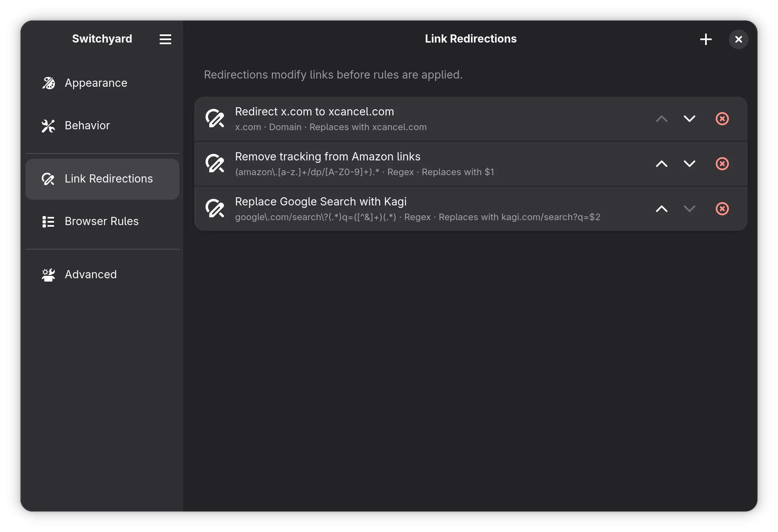Click the 'Redirections modify links' description text
Image resolution: width=778 pixels, height=532 pixels.
point(333,75)
